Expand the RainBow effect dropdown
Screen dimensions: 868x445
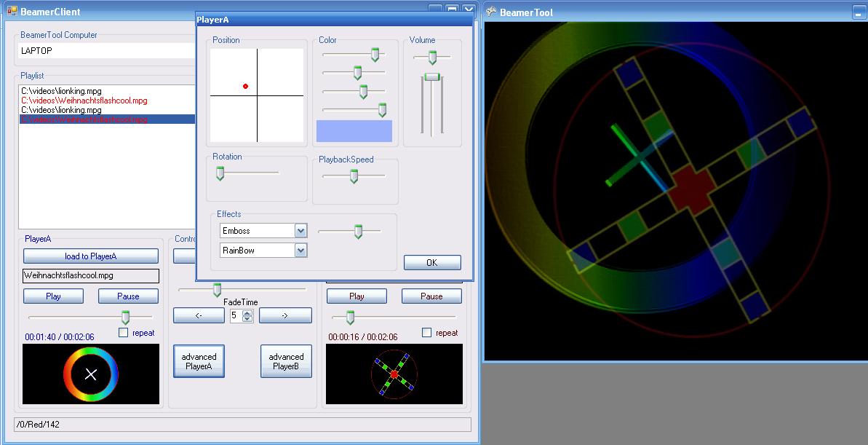tap(300, 251)
